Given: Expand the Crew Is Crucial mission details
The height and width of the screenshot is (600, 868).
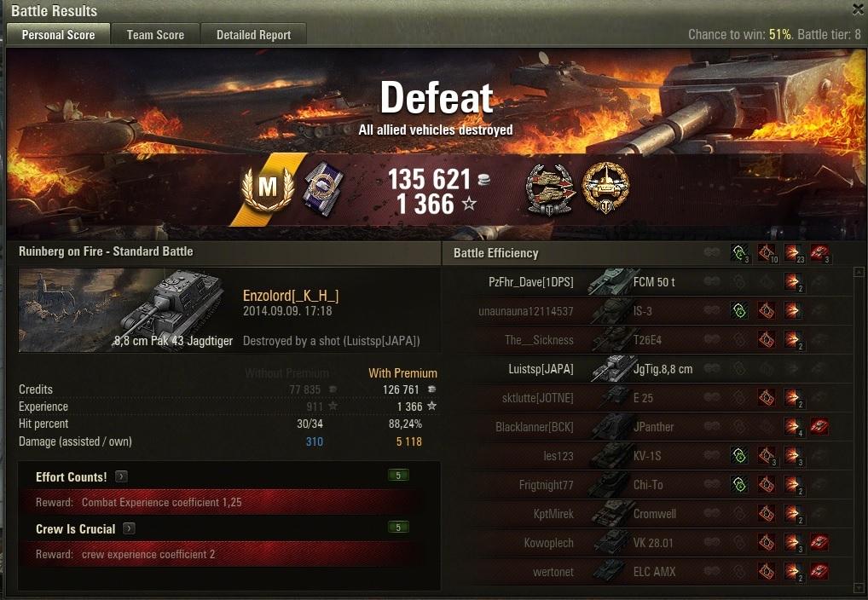Looking at the screenshot, I should click(x=129, y=528).
